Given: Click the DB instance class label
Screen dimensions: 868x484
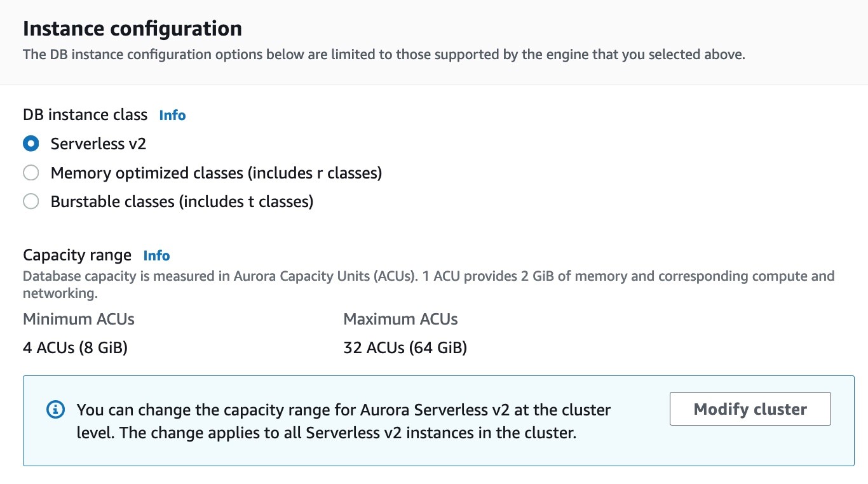Looking at the screenshot, I should click(x=85, y=115).
